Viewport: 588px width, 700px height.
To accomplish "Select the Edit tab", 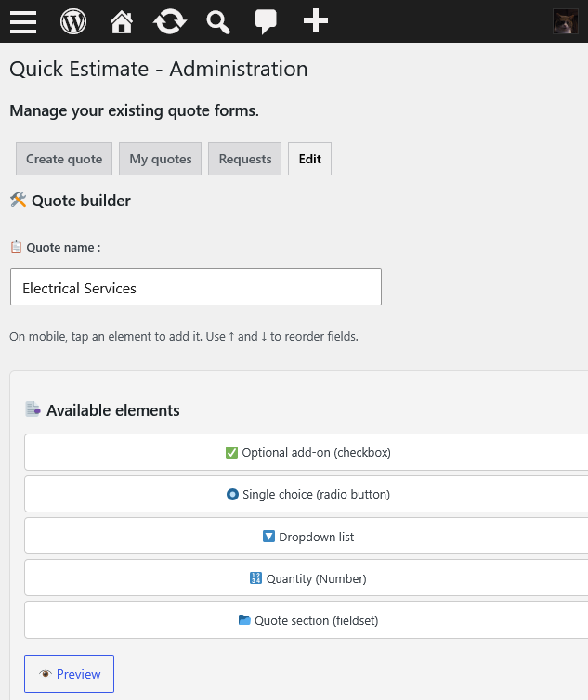I will coord(309,159).
